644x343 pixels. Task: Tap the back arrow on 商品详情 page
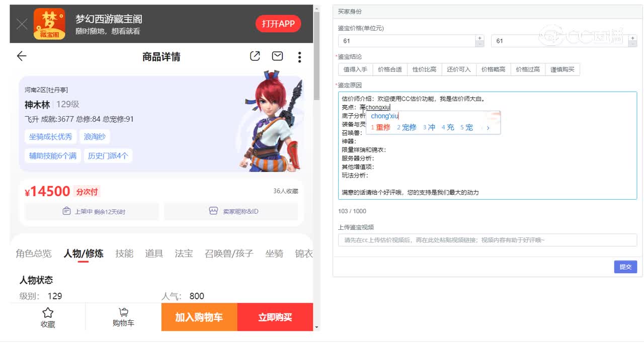coord(21,56)
